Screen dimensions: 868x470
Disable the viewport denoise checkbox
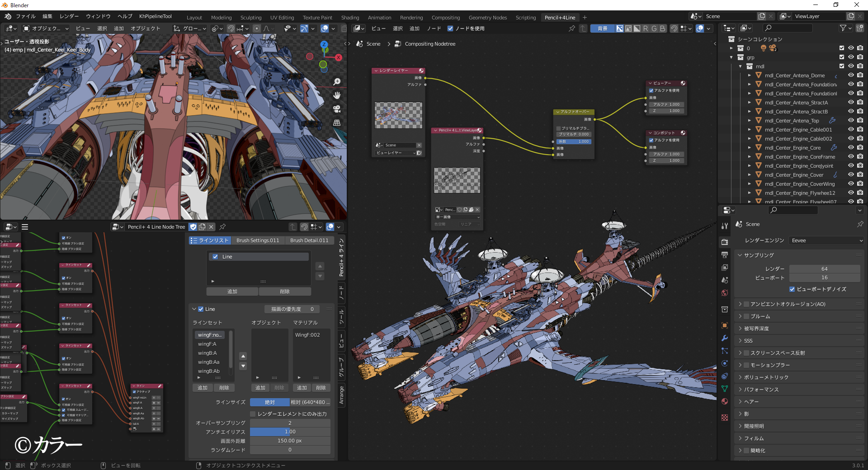(792, 289)
